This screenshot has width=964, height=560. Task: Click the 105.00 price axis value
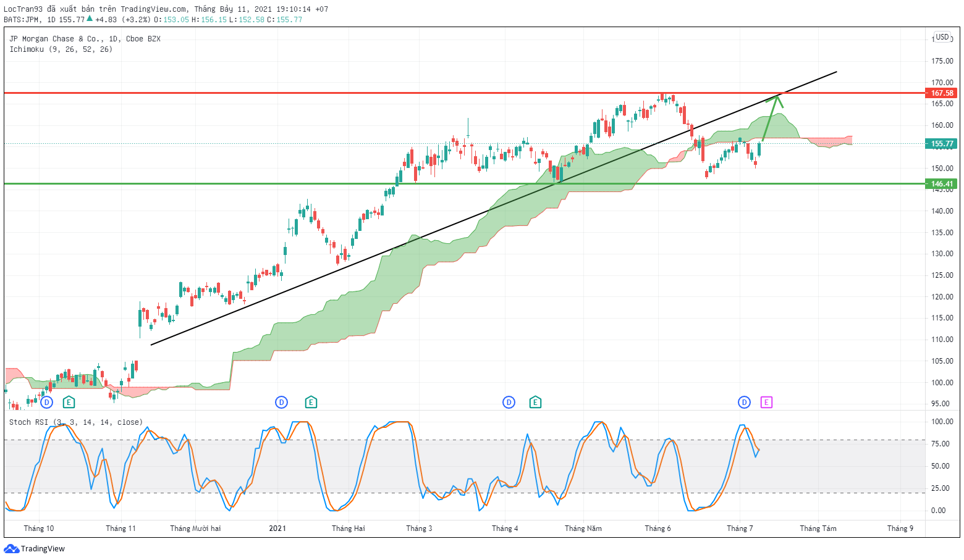(x=942, y=361)
